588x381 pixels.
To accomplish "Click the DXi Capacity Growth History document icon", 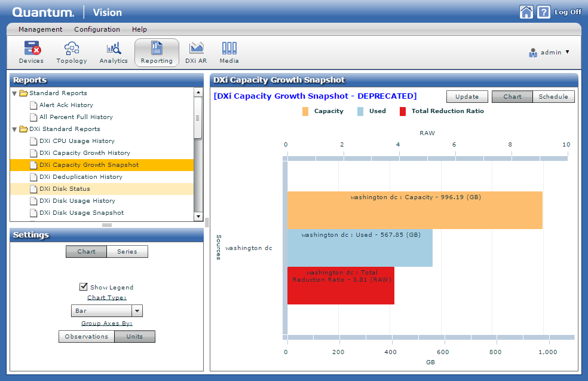I will pos(33,153).
